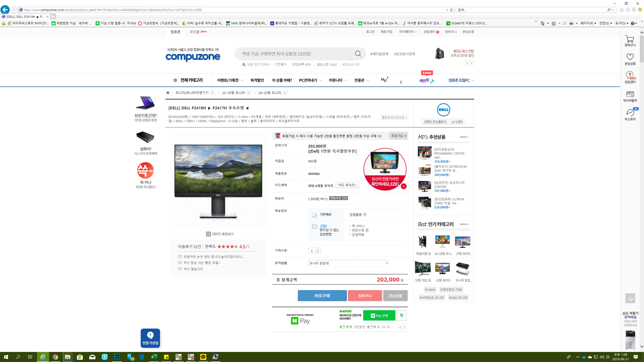Open Photoshop from the taskbar
The image size is (644, 362).
point(117,357)
